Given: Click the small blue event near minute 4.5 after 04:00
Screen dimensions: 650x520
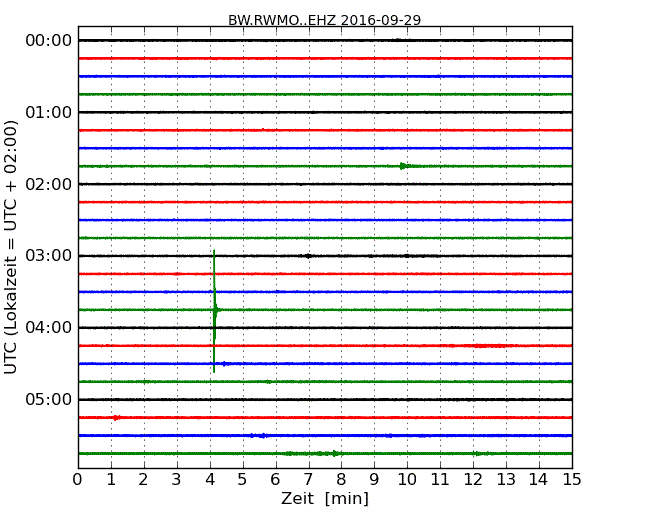Looking at the screenshot, I should click(x=225, y=364).
